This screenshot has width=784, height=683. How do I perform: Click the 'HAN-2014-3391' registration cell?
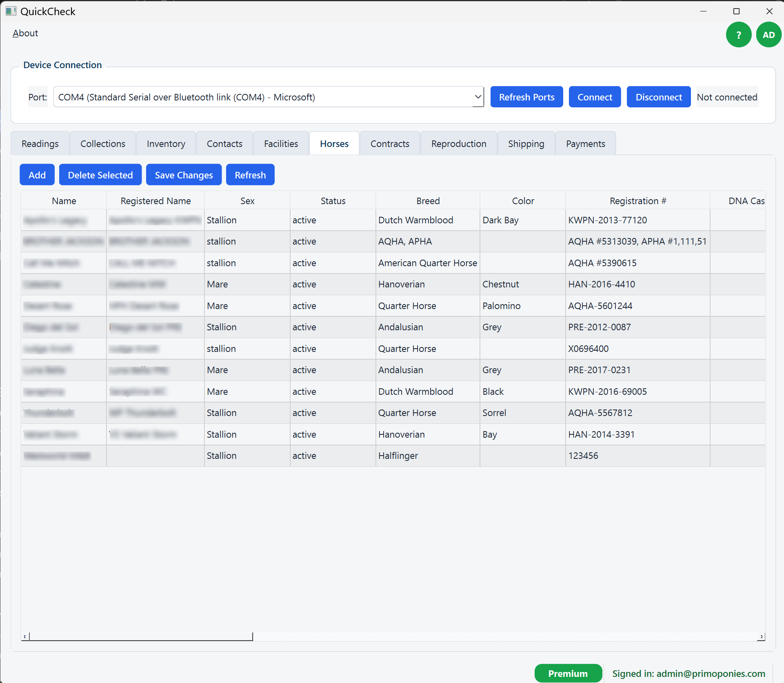point(638,434)
